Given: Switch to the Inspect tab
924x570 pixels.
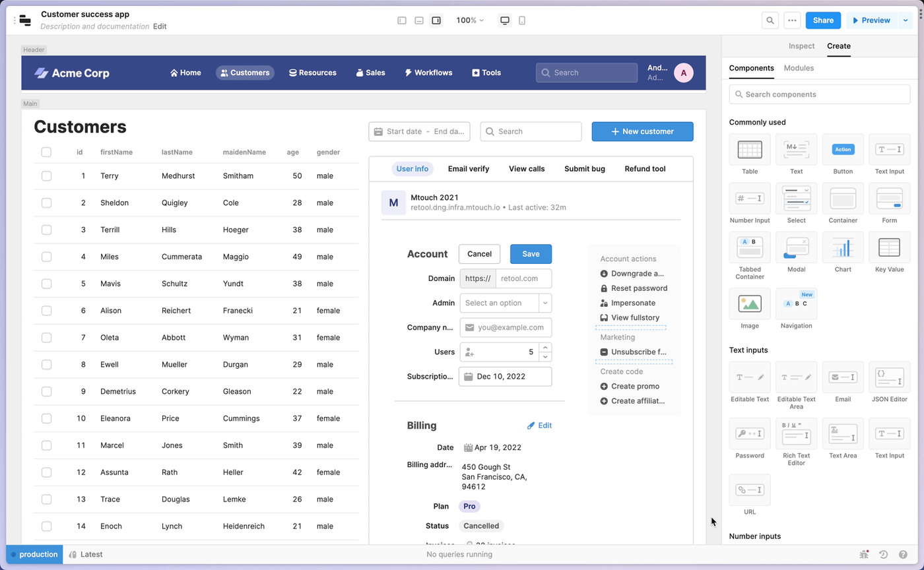Looking at the screenshot, I should (801, 46).
